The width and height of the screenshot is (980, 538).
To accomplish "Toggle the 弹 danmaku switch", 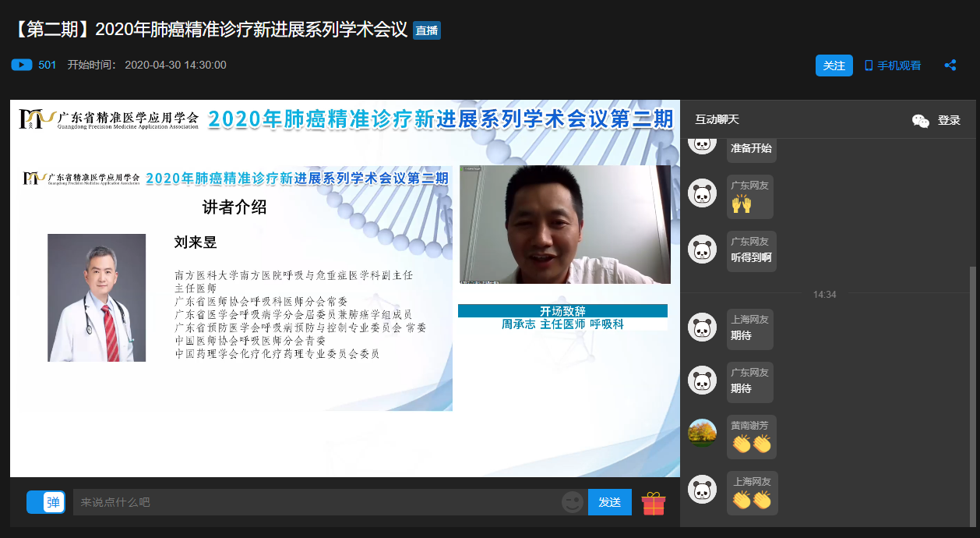I will pyautogui.click(x=46, y=502).
